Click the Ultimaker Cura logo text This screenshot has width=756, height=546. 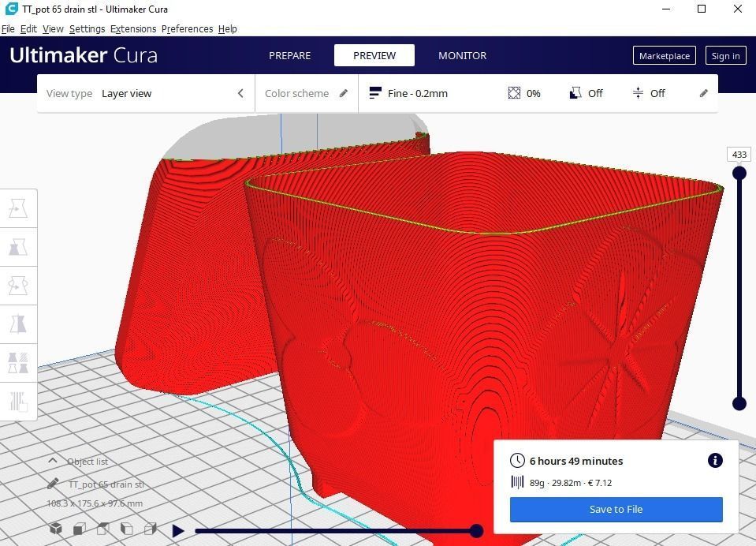tap(84, 55)
